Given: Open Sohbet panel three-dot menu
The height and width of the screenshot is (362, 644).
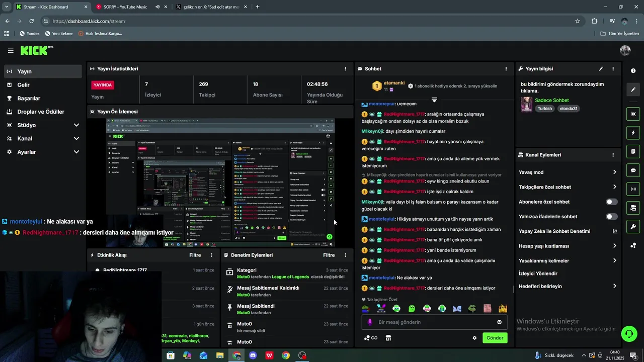Looking at the screenshot, I should [x=506, y=69].
